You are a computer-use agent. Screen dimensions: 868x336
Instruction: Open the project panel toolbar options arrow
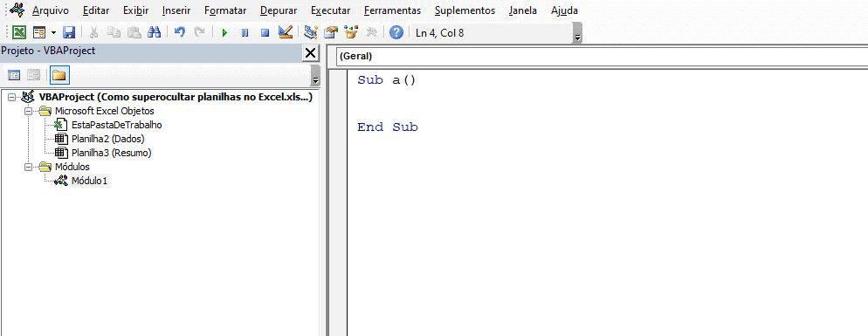[315, 75]
